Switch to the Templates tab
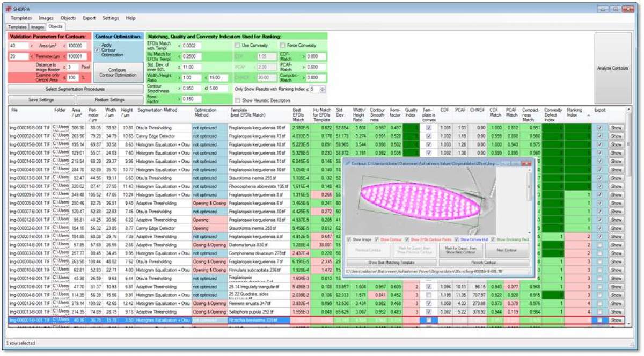 tap(18, 26)
